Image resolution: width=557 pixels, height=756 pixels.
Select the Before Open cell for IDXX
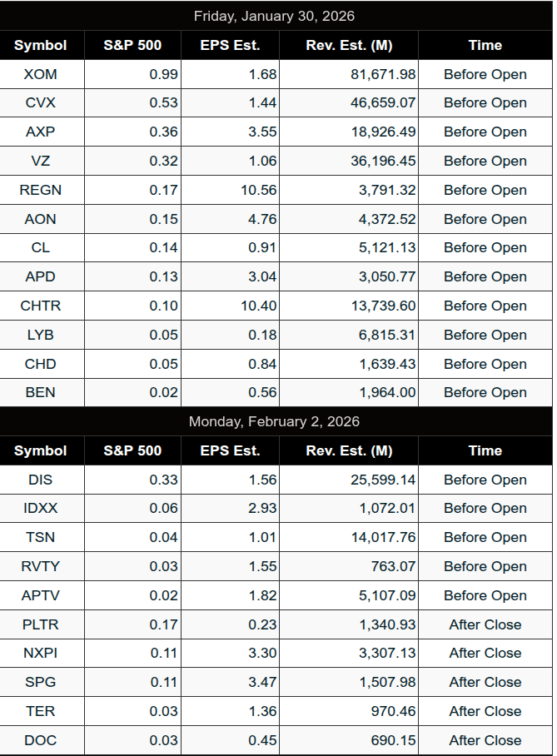(485, 509)
